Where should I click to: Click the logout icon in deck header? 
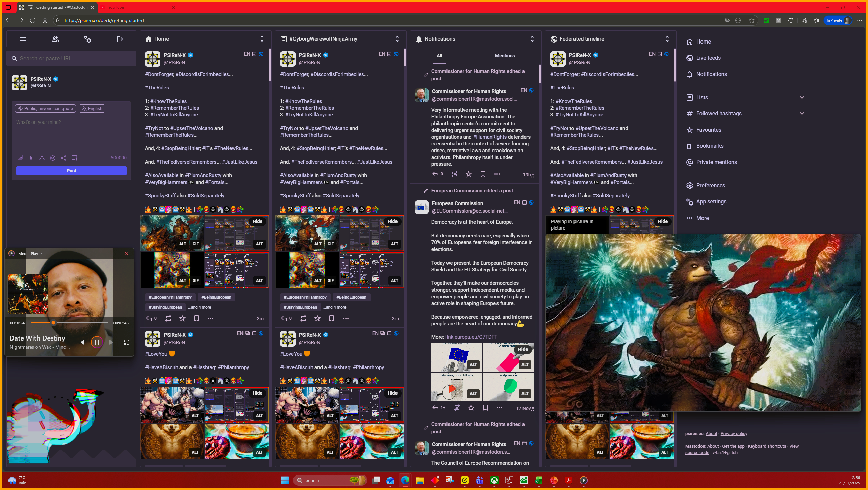120,39
